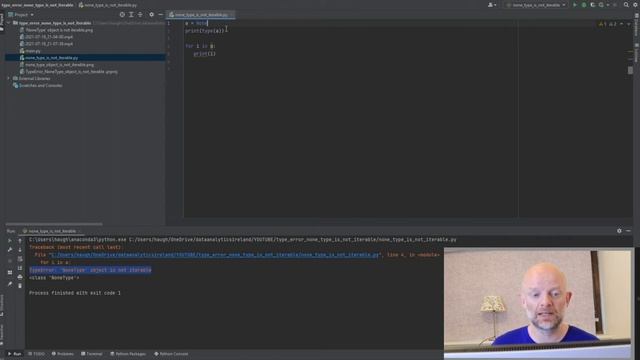The height and width of the screenshot is (360, 640).
Task: Select main.py in project tree
Action: pyautogui.click(x=30, y=51)
